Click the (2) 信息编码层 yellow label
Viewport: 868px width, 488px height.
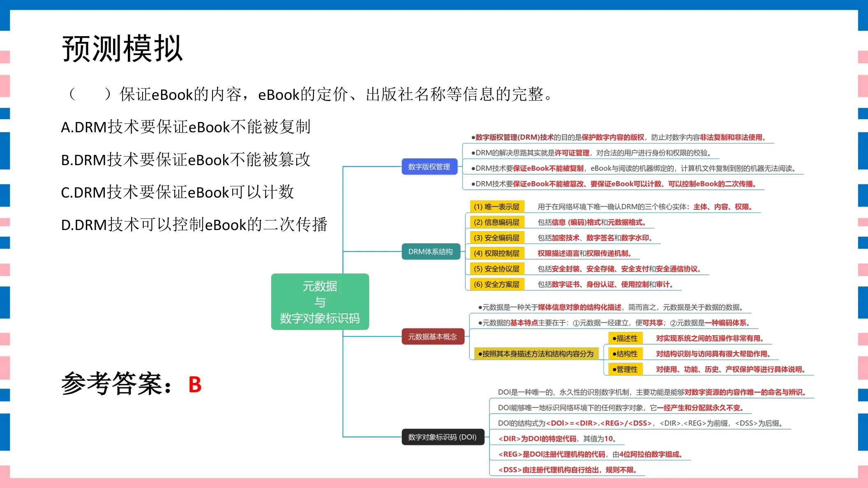[x=497, y=222]
